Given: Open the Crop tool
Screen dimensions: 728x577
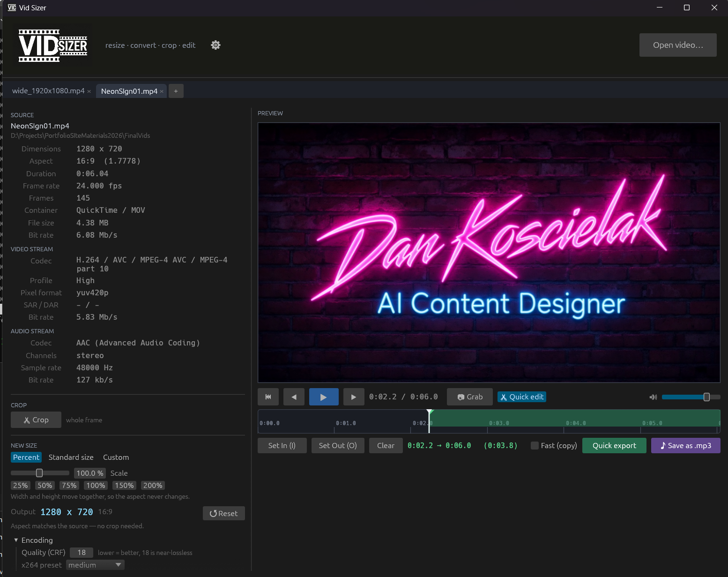Looking at the screenshot, I should tap(36, 420).
